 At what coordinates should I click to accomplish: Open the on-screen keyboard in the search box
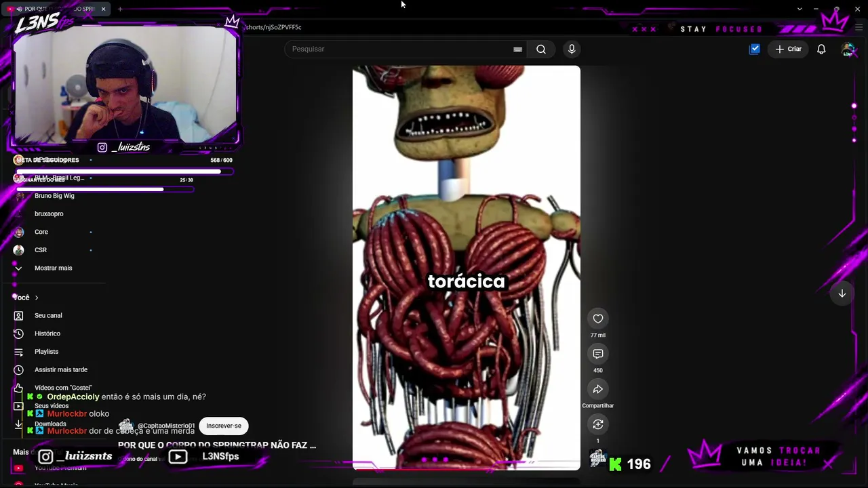517,49
